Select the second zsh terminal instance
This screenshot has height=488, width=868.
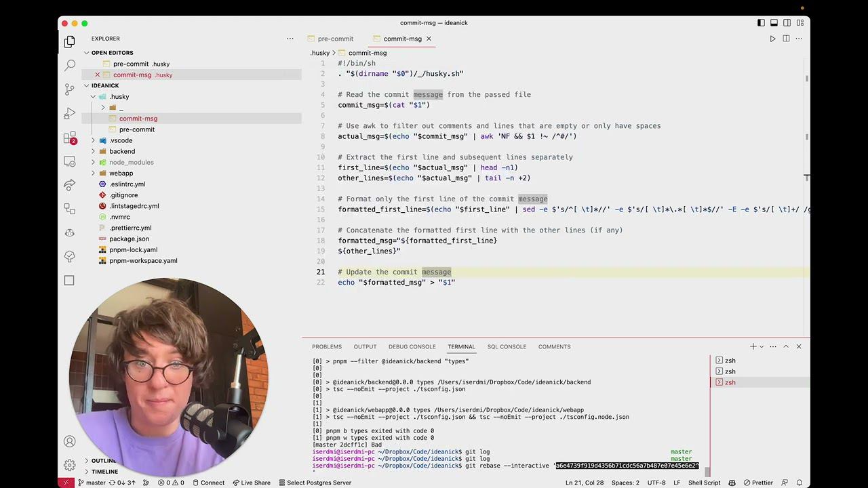coord(759,371)
